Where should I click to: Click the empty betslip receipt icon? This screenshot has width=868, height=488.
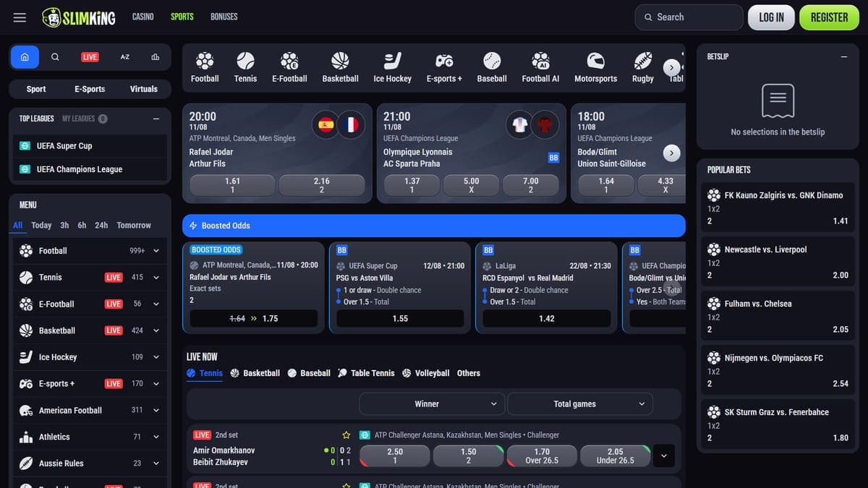[778, 100]
